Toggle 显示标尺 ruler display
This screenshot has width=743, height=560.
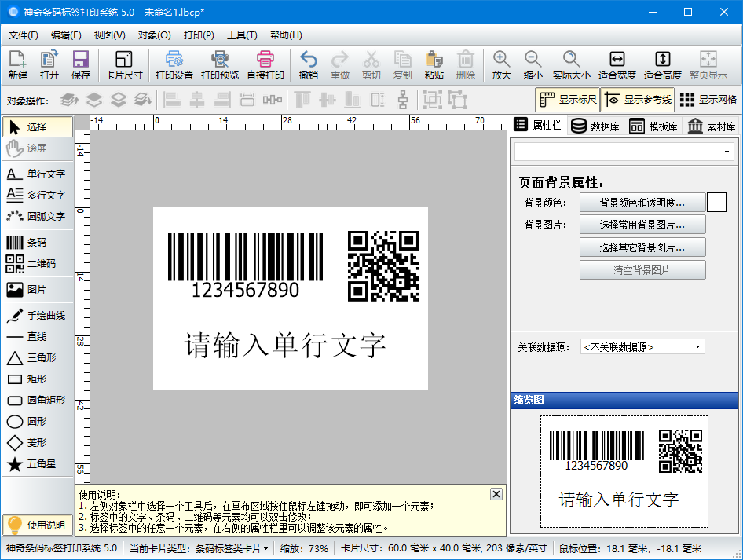[568, 100]
